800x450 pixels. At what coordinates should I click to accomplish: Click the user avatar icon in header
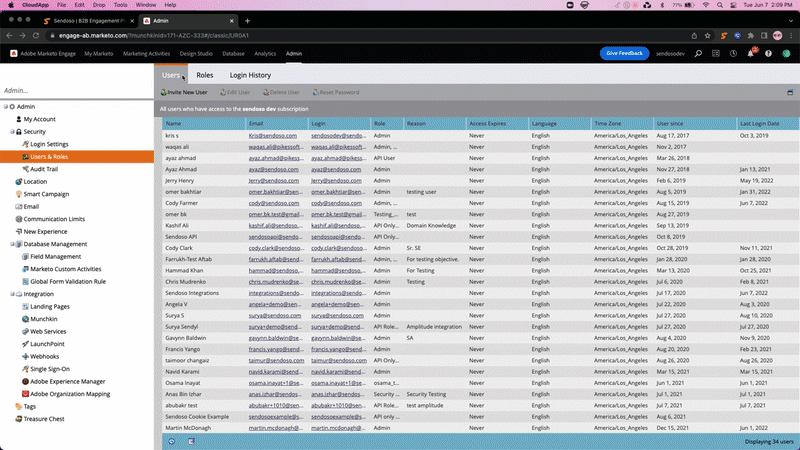point(786,54)
